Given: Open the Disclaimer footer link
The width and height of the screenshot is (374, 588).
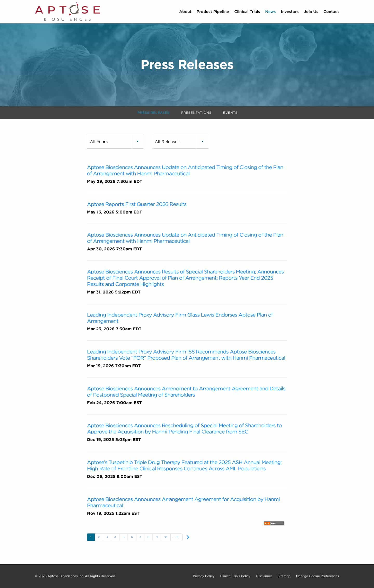Looking at the screenshot, I should (x=264, y=576).
